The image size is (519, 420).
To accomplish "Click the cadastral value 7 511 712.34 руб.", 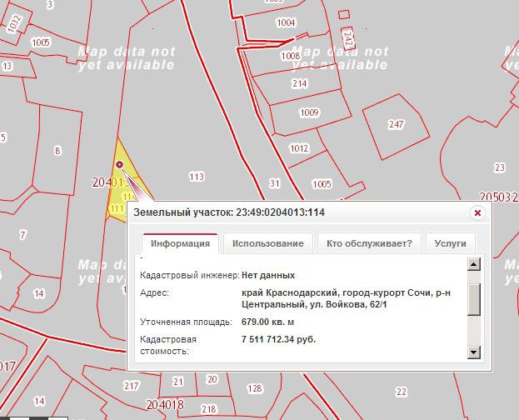I will pyautogui.click(x=278, y=340).
